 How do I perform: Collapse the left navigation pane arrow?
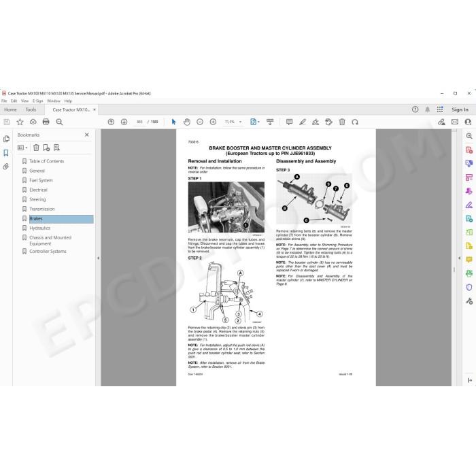[98, 258]
